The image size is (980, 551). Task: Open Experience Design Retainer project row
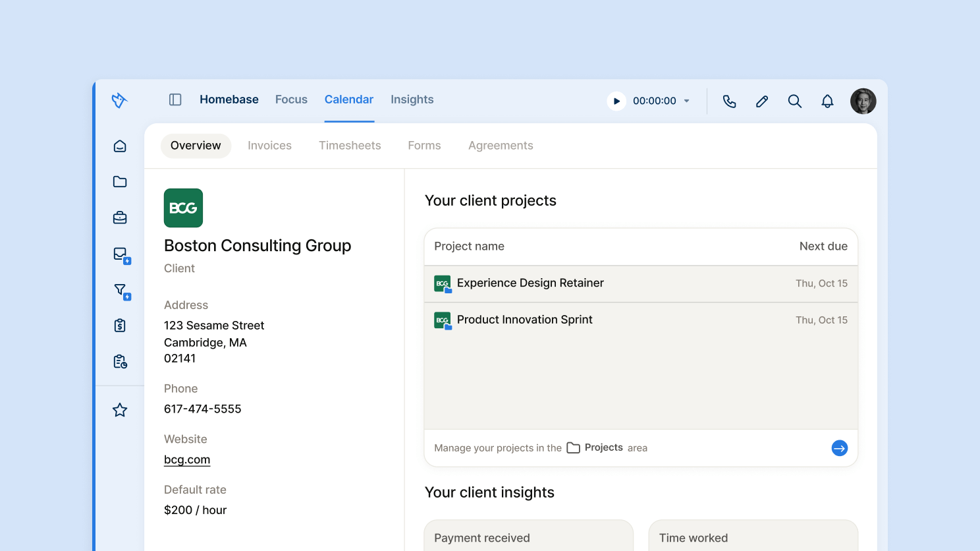(x=641, y=283)
